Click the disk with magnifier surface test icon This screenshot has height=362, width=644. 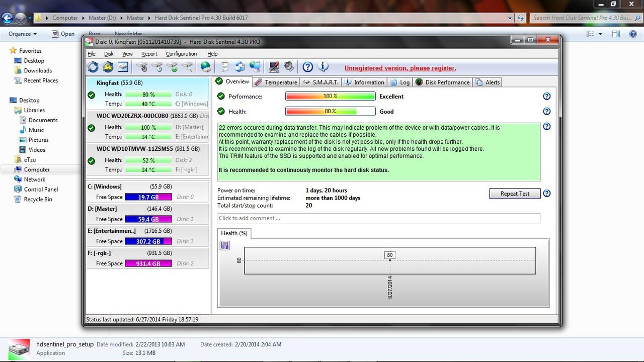click(x=187, y=67)
